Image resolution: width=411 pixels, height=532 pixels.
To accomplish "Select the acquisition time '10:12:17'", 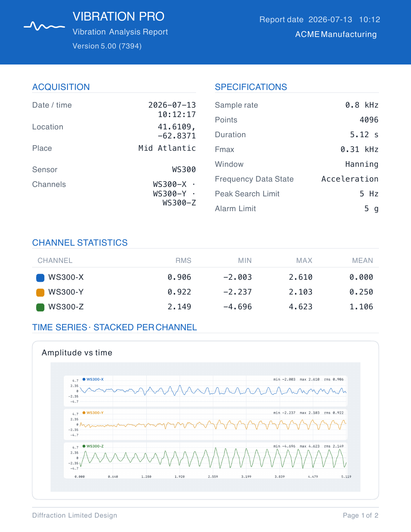I will (x=177, y=115).
